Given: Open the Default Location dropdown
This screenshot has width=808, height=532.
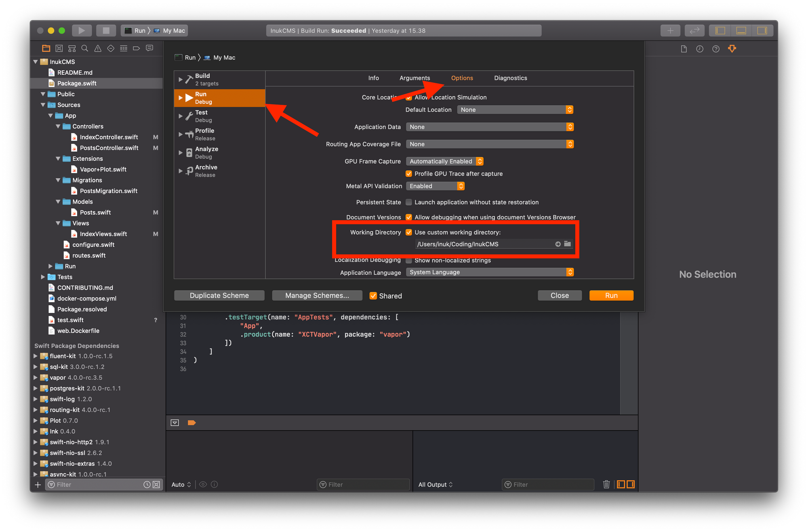Looking at the screenshot, I should pos(515,110).
